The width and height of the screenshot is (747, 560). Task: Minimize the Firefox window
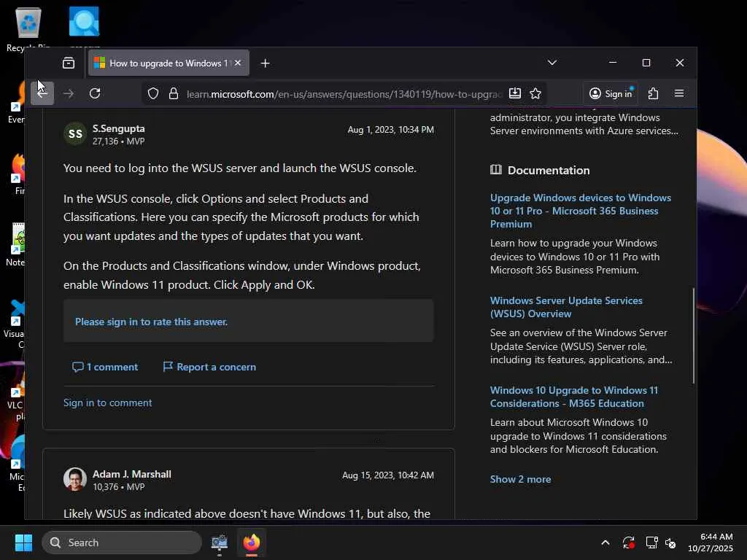613,63
